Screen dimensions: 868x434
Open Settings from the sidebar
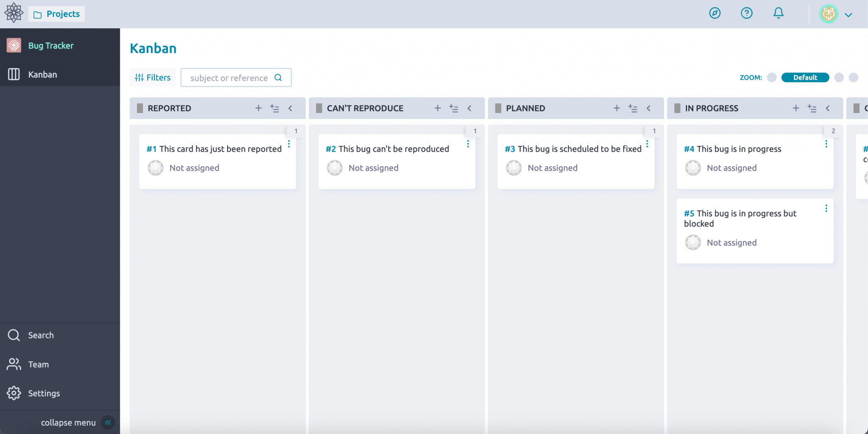[44, 393]
